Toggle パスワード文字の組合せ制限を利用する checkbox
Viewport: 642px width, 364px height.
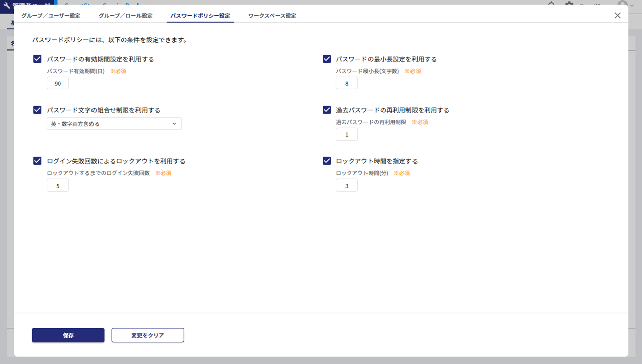click(37, 110)
